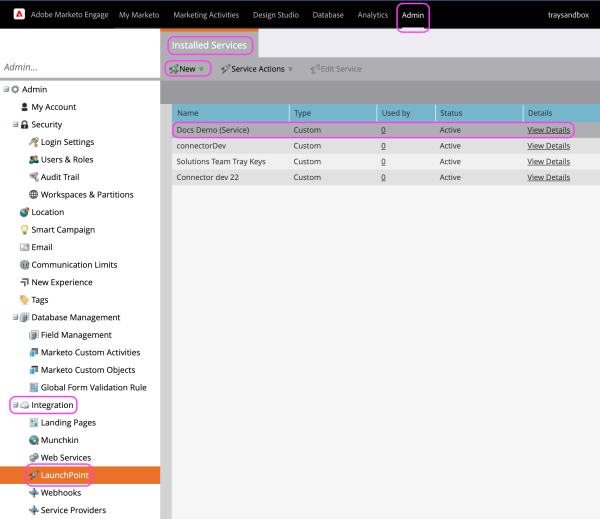The image size is (600, 519).
Task: Open View Details for connectorDev
Action: (x=548, y=146)
